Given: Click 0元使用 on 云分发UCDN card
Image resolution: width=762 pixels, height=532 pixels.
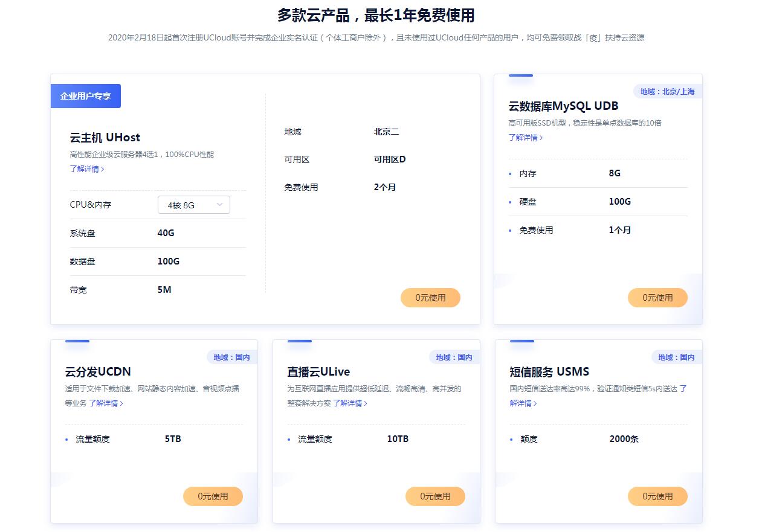Looking at the screenshot, I should [213, 496].
